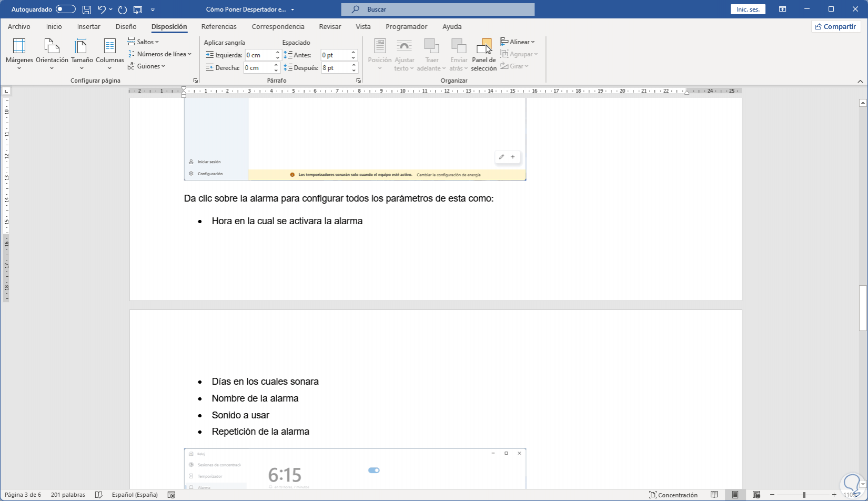Image resolution: width=868 pixels, height=501 pixels.
Task: Click the 201 palabras word count
Action: tap(68, 495)
